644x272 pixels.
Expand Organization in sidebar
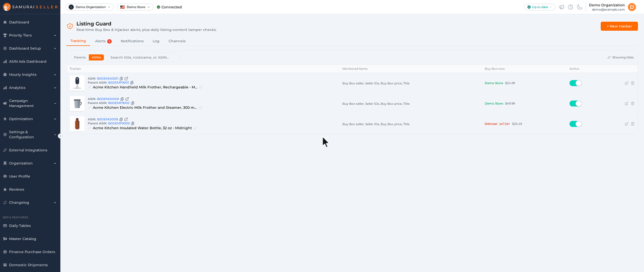(x=30, y=163)
